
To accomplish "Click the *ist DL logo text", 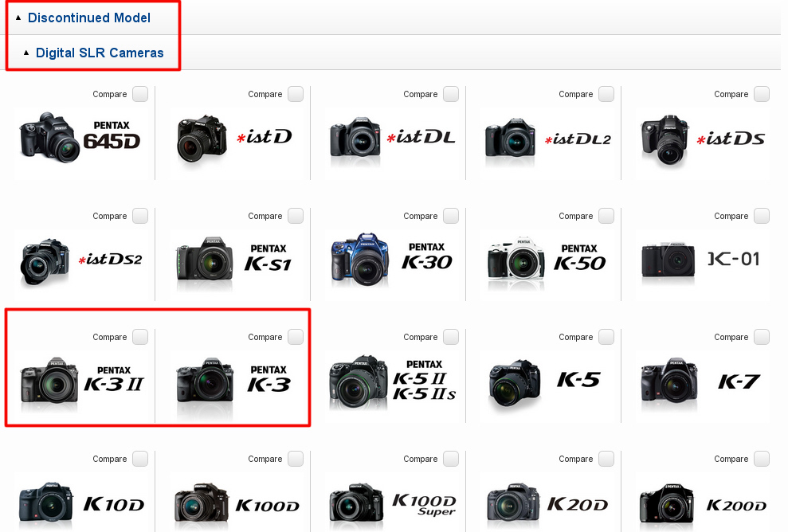I will [x=421, y=137].
